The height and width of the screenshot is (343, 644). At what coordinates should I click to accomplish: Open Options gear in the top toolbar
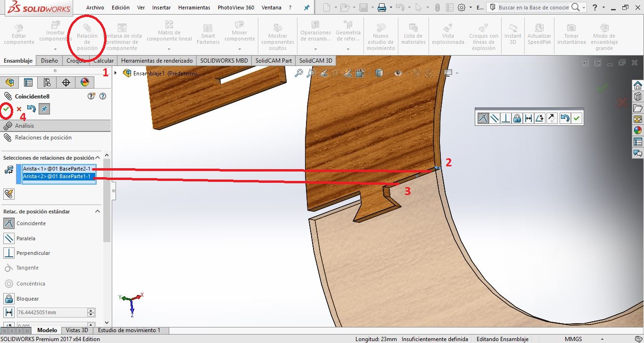(x=462, y=8)
